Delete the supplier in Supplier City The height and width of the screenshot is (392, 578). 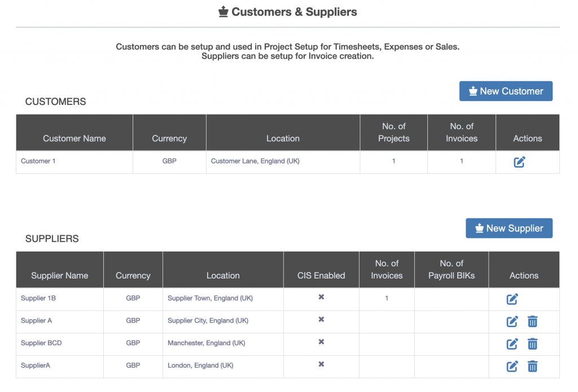532,321
